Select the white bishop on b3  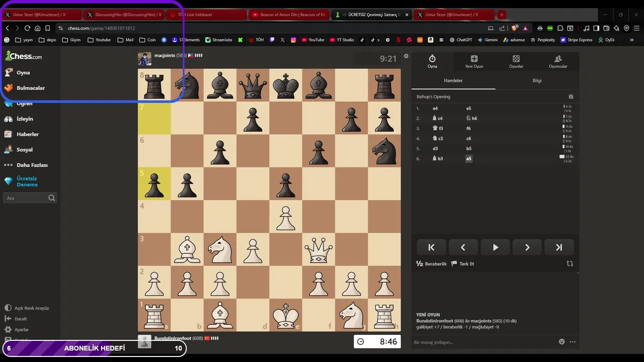point(187,250)
